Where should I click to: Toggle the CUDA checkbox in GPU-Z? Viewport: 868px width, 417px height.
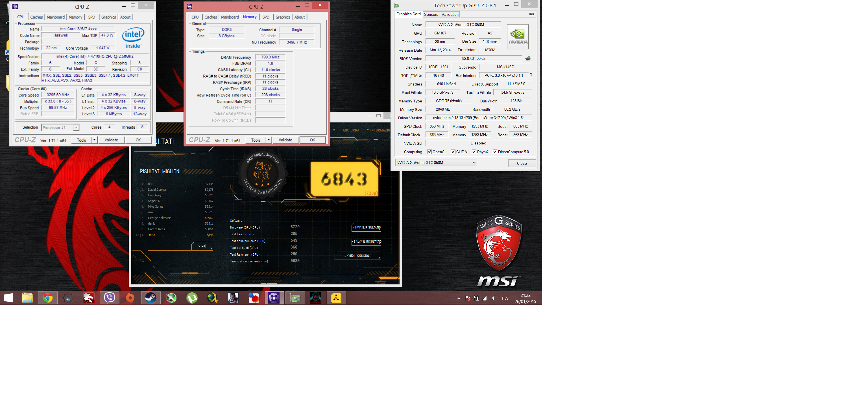pos(453,152)
